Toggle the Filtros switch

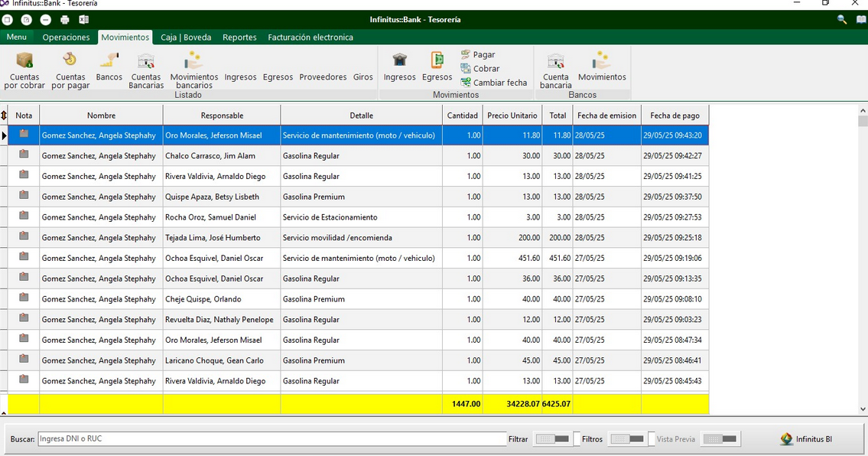[627, 439]
